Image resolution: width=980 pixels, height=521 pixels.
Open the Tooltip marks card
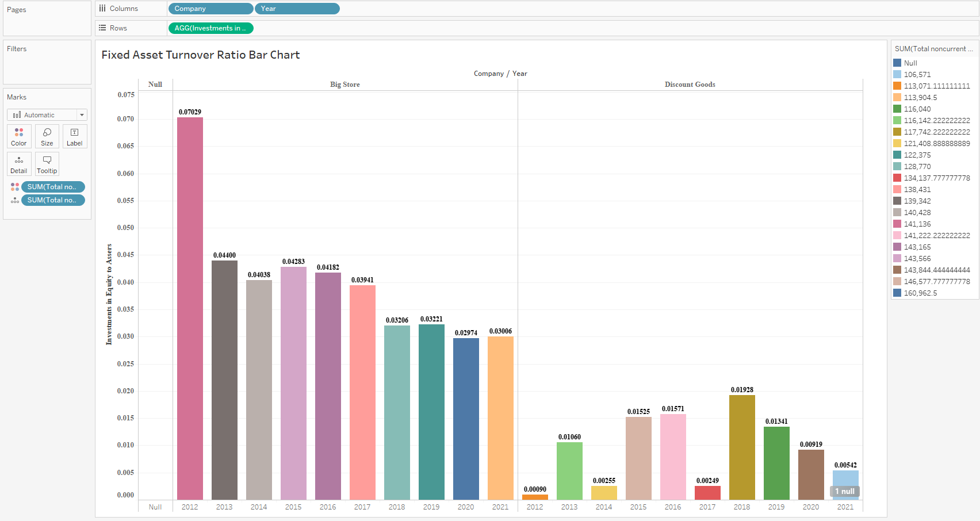pos(47,164)
